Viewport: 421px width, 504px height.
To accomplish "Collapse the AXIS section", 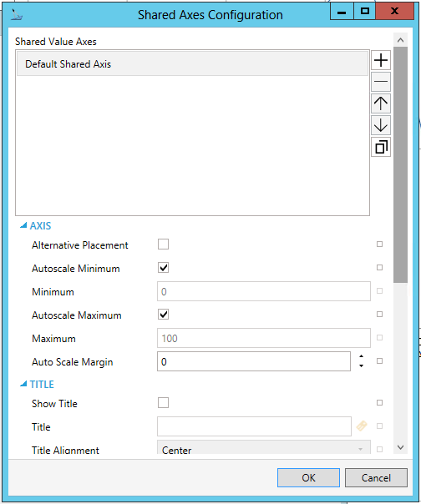I will point(23,225).
